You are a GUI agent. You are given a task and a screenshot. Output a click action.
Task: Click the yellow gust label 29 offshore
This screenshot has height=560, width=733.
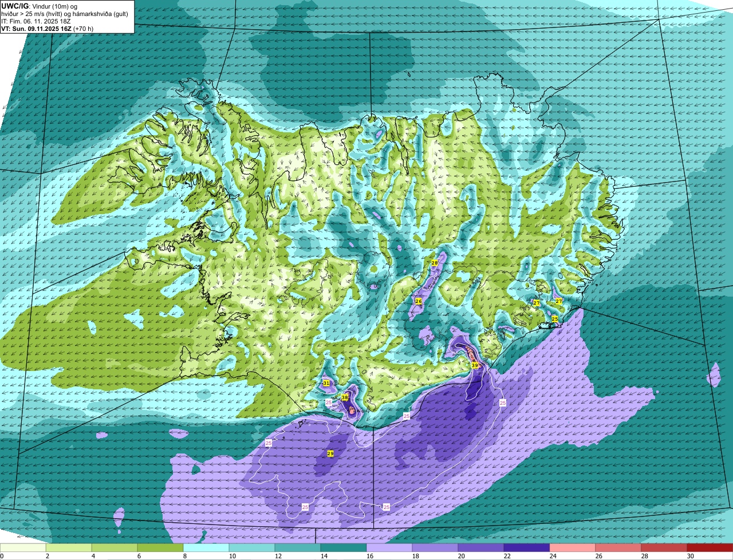click(x=330, y=453)
